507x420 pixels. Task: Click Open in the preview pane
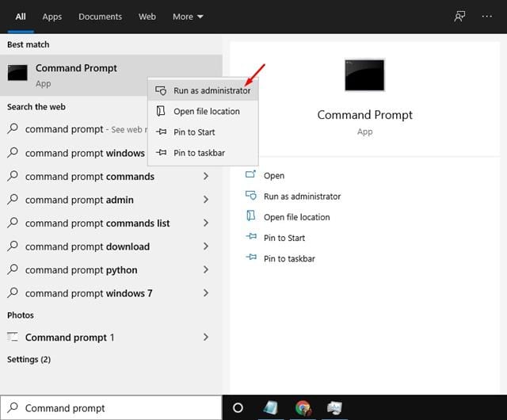click(274, 176)
